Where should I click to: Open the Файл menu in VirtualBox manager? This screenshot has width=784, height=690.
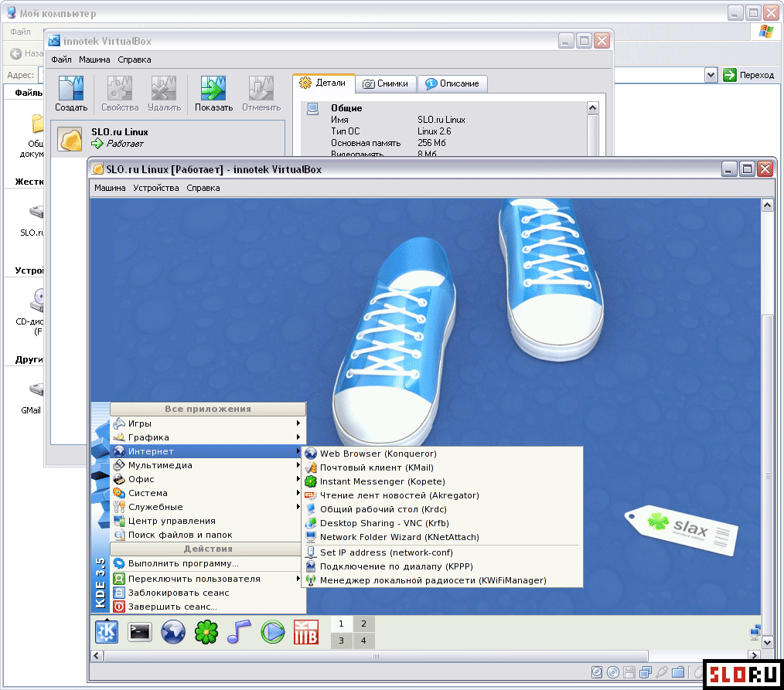(61, 59)
